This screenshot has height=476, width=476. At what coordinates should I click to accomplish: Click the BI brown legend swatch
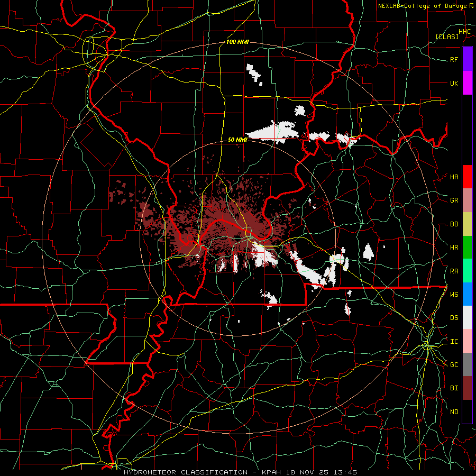[x=467, y=388]
